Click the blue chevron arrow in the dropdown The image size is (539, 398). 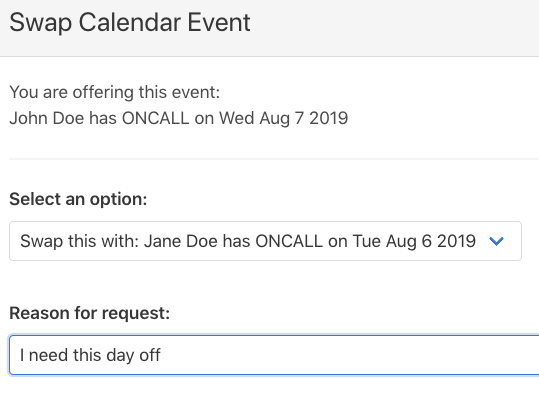(x=496, y=241)
